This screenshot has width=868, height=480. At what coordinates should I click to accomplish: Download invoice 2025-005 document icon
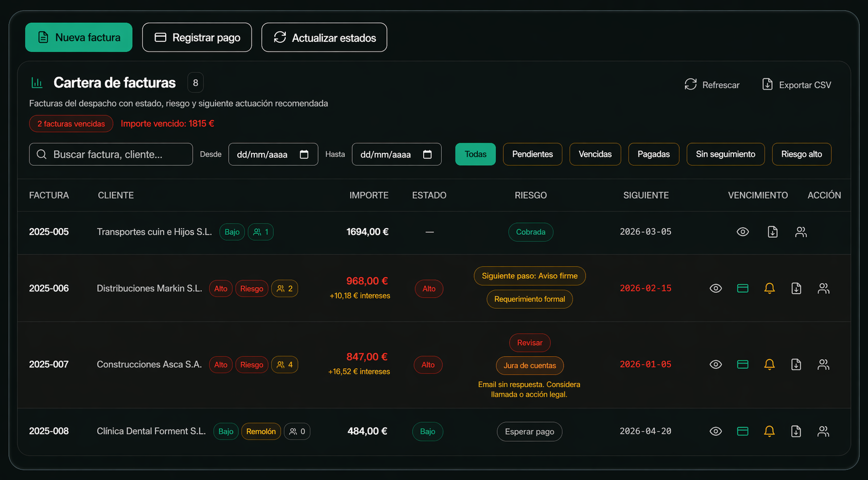pyautogui.click(x=772, y=232)
